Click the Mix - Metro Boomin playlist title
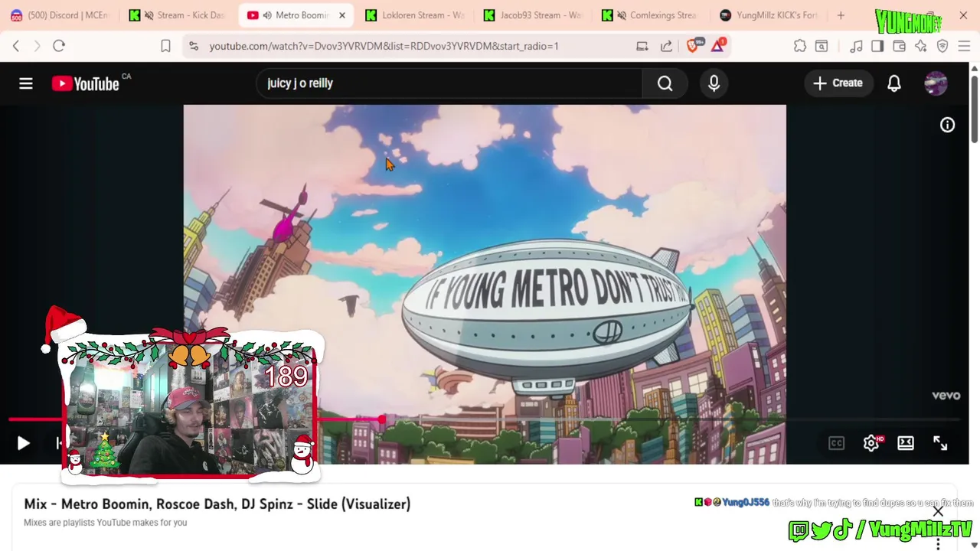980x551 pixels. pos(217,504)
